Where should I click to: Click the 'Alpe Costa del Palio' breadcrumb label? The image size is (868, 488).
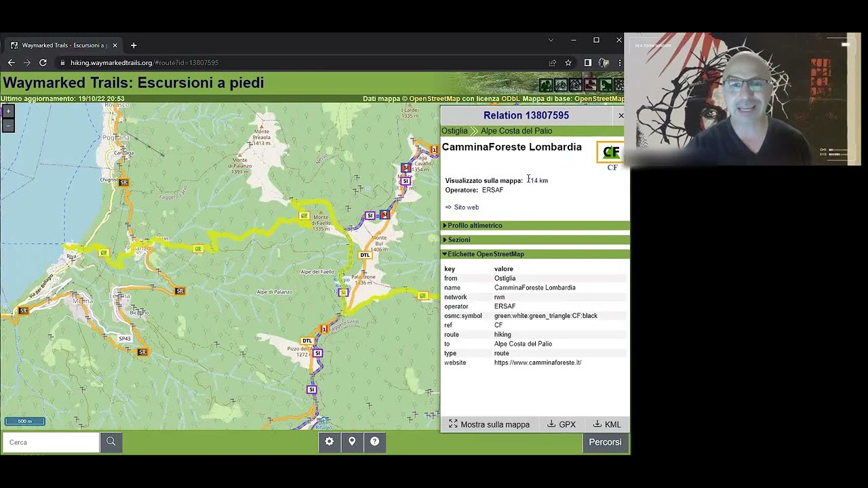[516, 131]
